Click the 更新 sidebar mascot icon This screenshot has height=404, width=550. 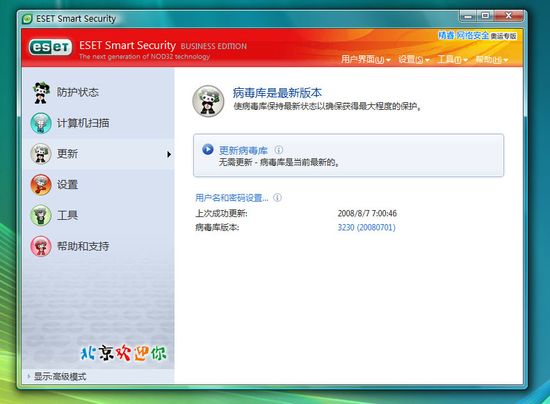click(41, 154)
